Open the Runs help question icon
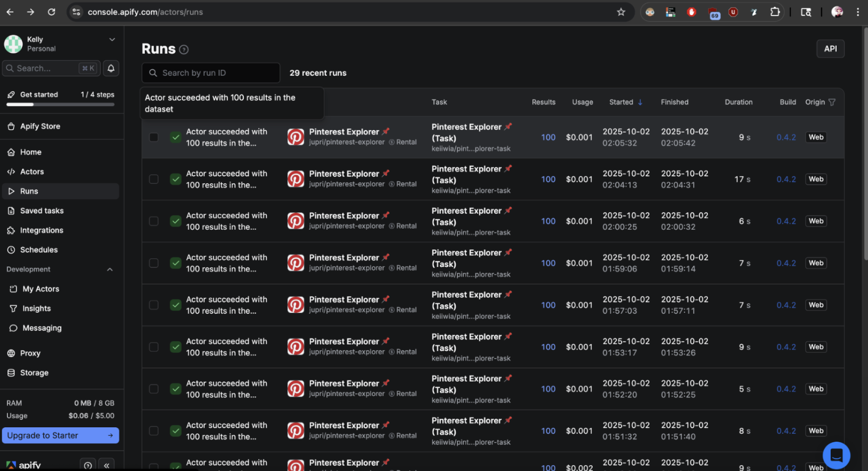The image size is (868, 471). pos(184,50)
